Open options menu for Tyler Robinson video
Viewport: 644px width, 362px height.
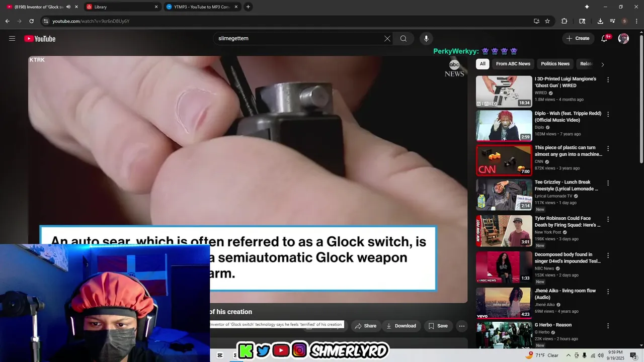click(608, 219)
